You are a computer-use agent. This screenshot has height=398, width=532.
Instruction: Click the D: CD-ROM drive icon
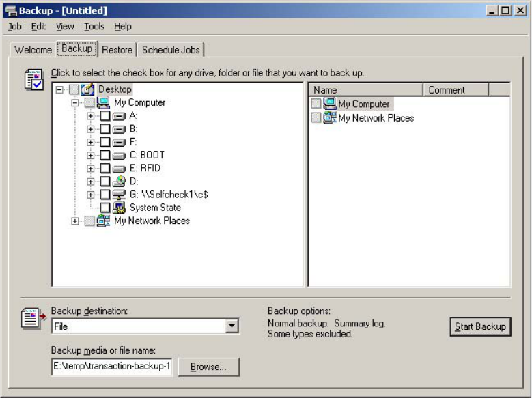[119, 181]
